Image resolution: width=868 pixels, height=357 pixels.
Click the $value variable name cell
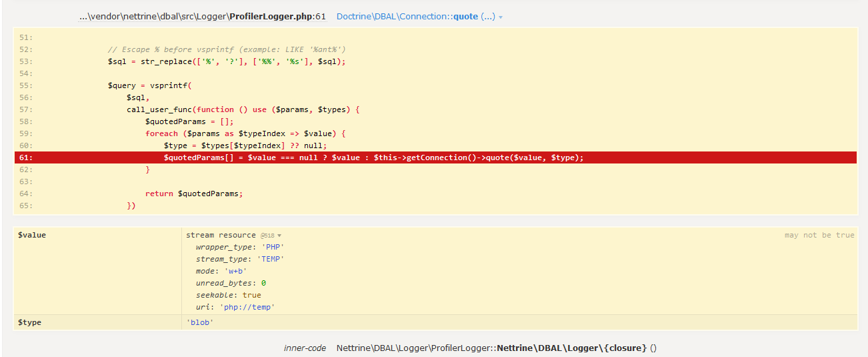pos(97,271)
